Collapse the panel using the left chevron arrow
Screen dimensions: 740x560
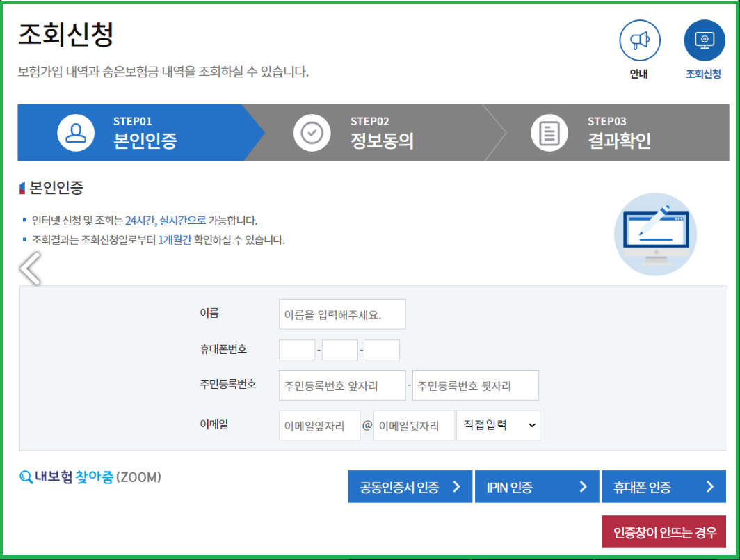29,268
